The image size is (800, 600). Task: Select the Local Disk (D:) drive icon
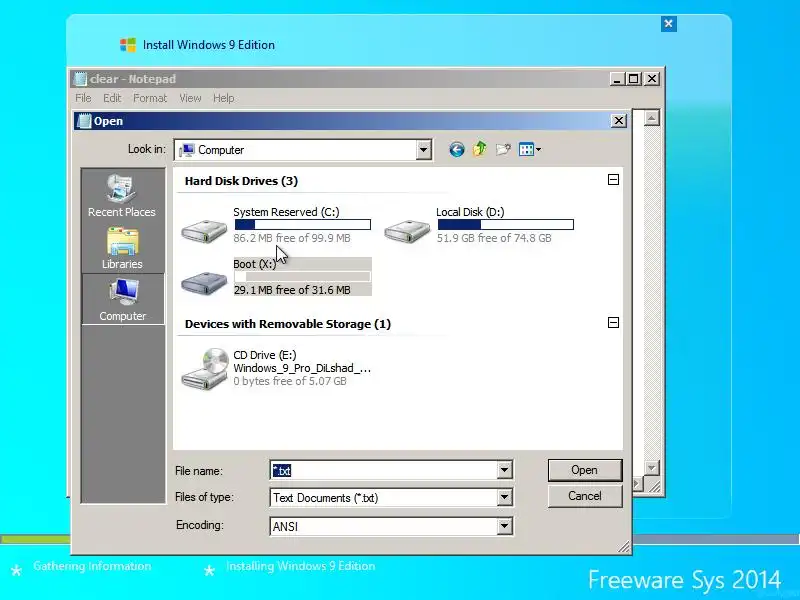coord(407,231)
